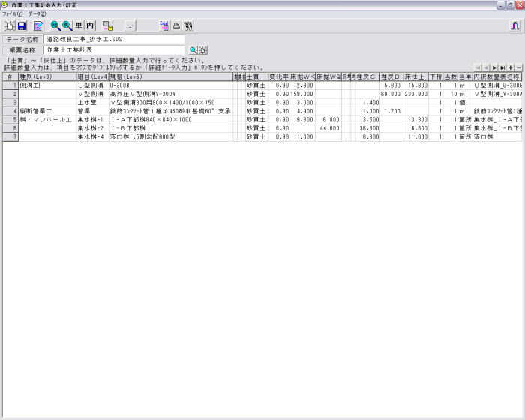Viewport: 525px width, 420px height.
Task: Jump to last record with navigator button
Action: [x=502, y=67]
